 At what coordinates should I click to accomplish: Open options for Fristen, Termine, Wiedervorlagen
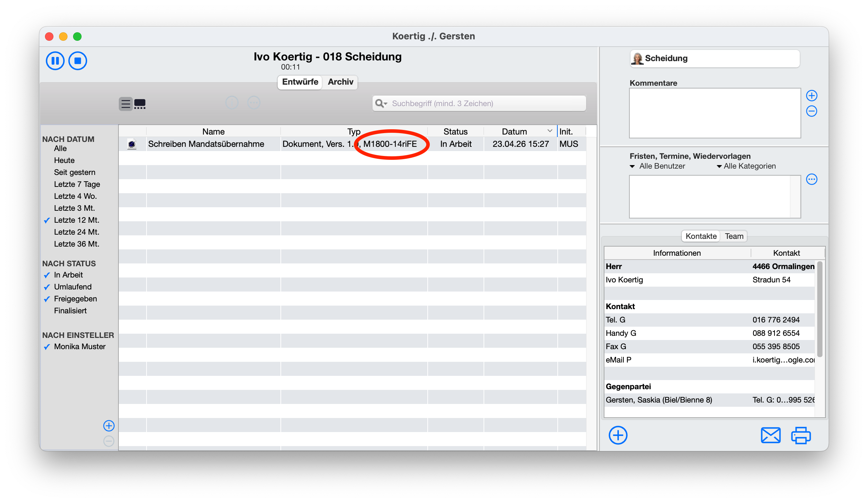(811, 179)
